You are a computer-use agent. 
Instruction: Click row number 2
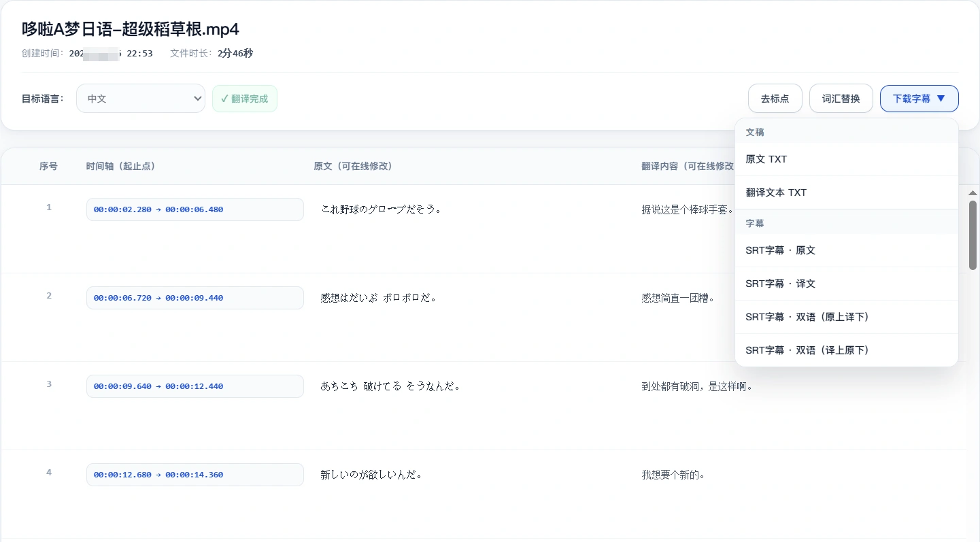49,296
